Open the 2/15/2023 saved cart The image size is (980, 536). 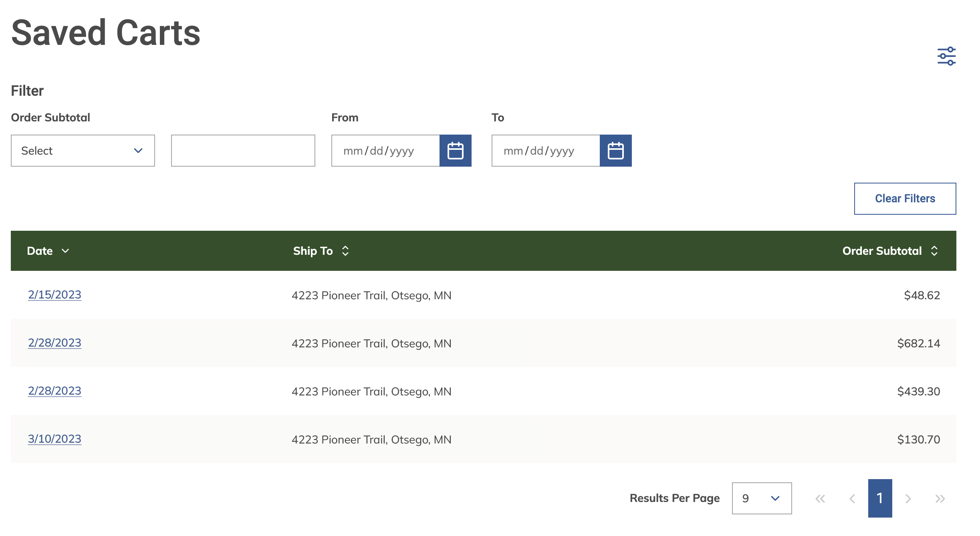[54, 294]
